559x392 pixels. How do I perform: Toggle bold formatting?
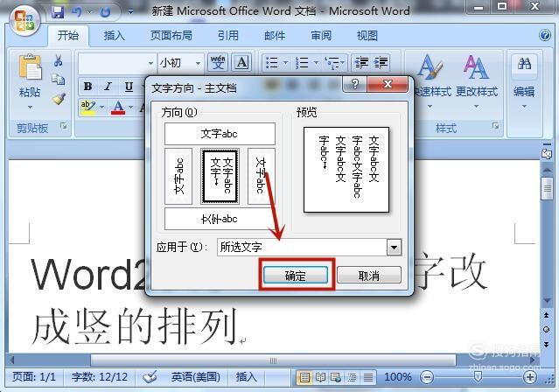tap(87, 87)
